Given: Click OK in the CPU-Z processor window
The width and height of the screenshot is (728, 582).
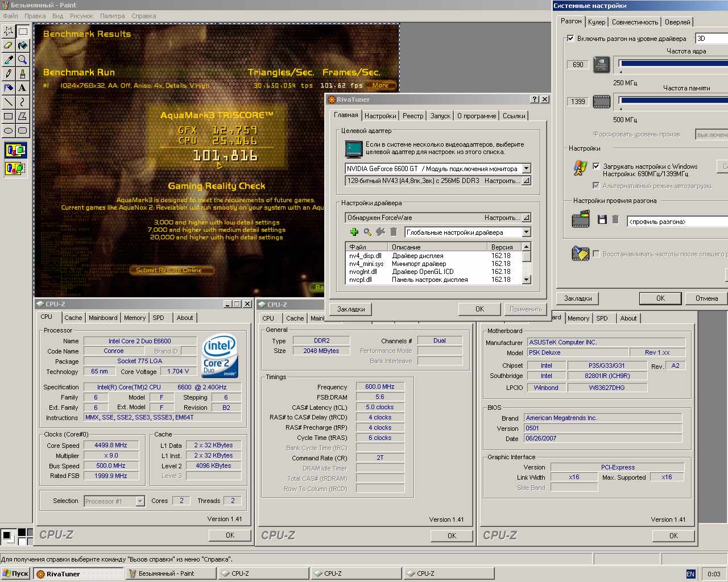Looking at the screenshot, I should coord(230,535).
